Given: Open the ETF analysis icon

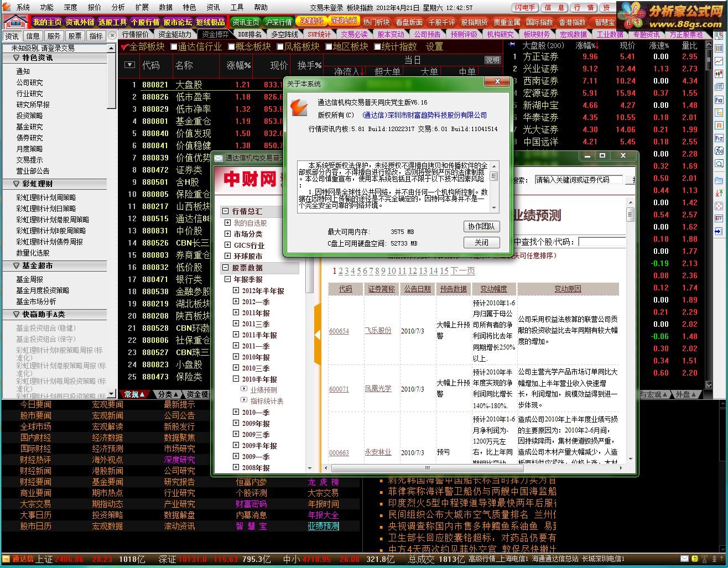Looking at the screenshot, I should [x=719, y=218].
